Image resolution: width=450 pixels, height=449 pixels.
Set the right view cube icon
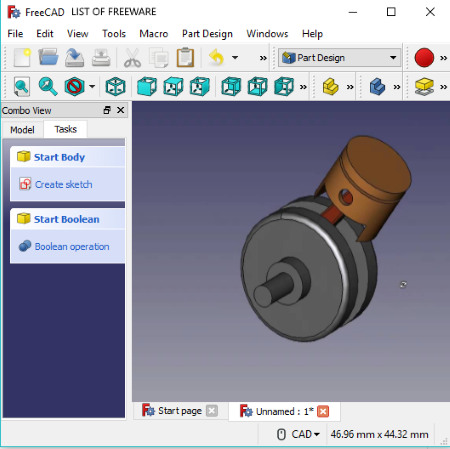(x=199, y=87)
